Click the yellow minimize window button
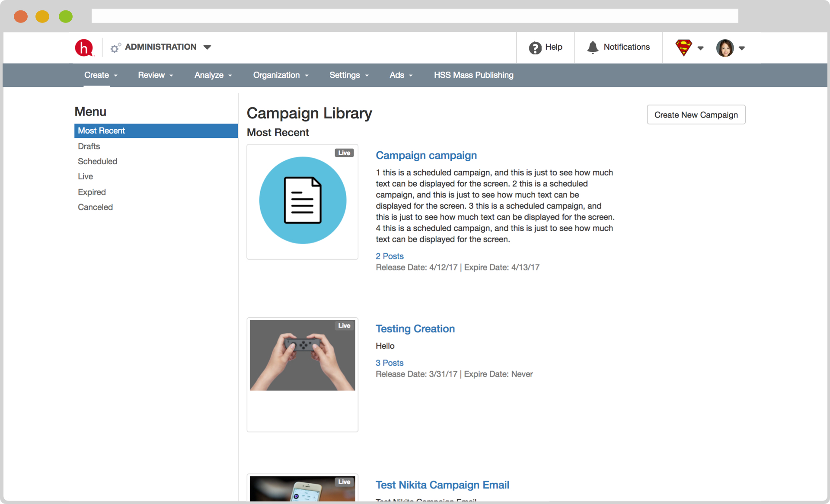 tap(42, 16)
